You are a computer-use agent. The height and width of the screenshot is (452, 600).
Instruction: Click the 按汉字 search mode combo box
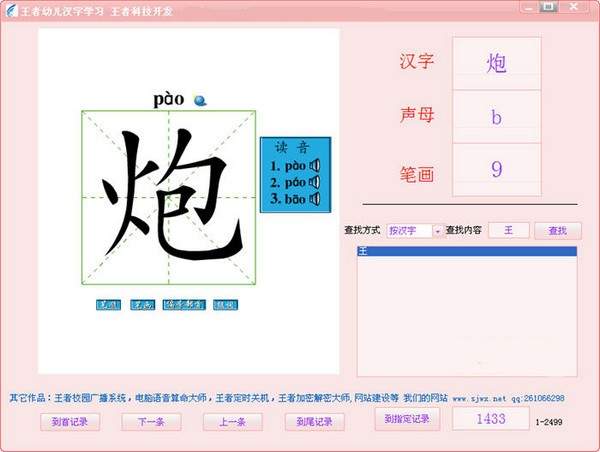pyautogui.click(x=415, y=231)
